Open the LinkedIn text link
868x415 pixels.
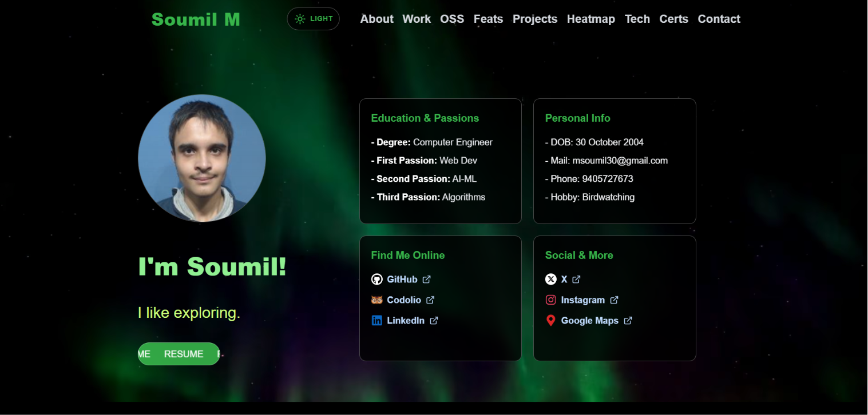click(x=406, y=321)
